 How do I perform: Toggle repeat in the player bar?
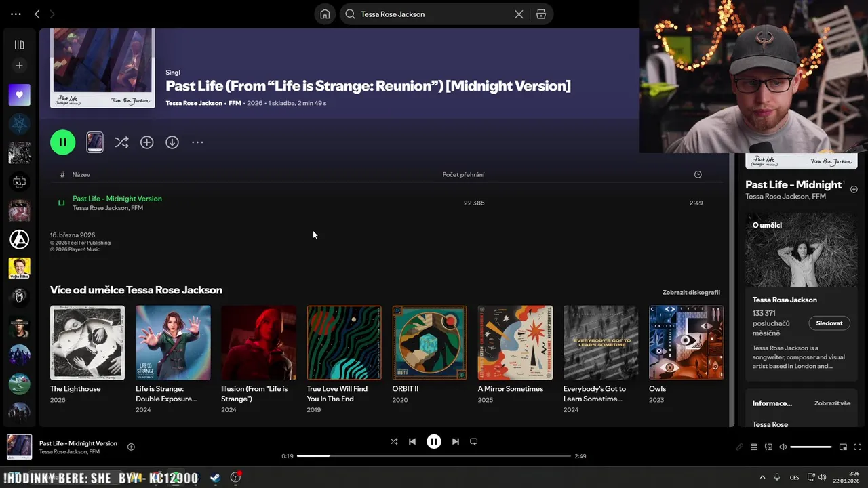pyautogui.click(x=474, y=441)
